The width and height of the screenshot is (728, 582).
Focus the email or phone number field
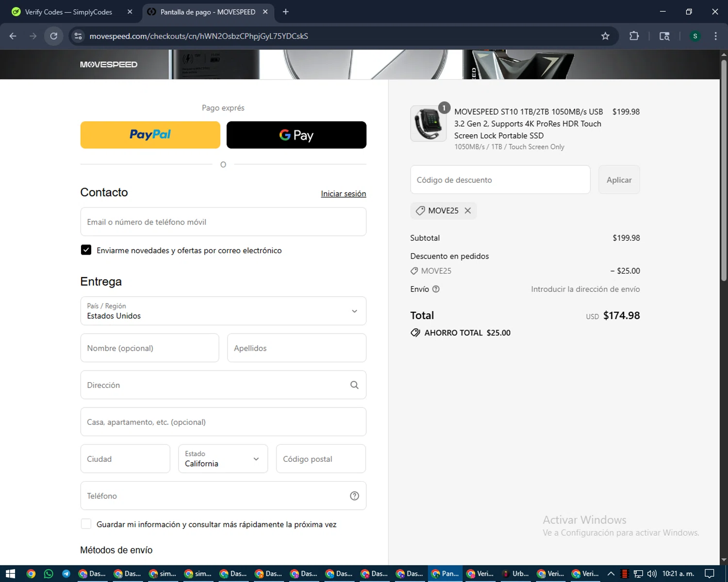tap(223, 222)
